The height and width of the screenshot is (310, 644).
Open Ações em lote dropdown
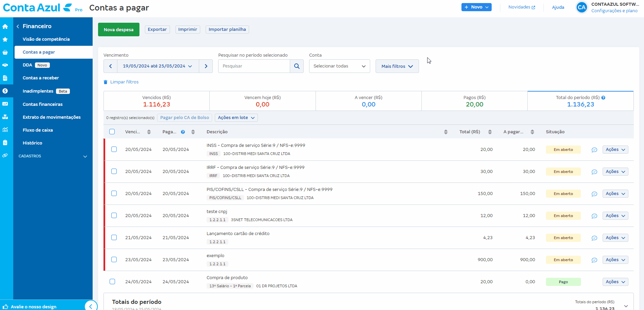236,118
